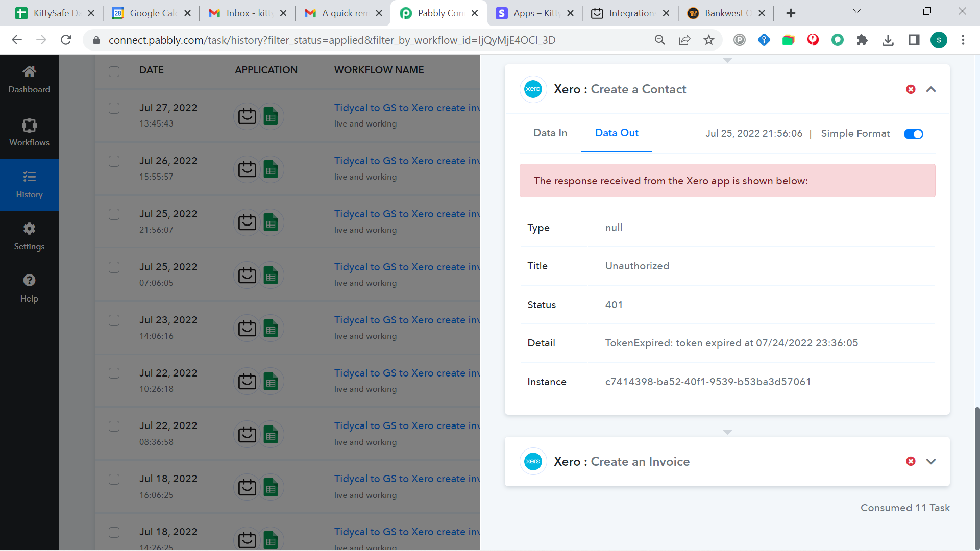Image resolution: width=980 pixels, height=551 pixels.
Task: Click the WORKFLOW NAME column header
Action: click(x=379, y=70)
